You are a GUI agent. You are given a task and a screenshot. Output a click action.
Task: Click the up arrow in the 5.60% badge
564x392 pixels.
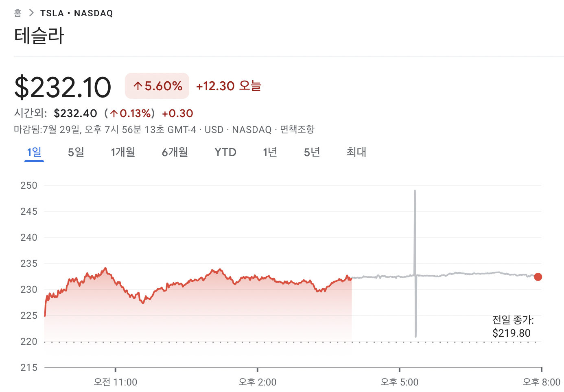(x=138, y=86)
